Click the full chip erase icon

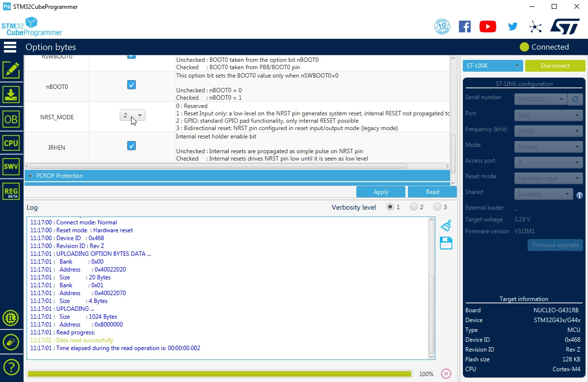pos(11,342)
